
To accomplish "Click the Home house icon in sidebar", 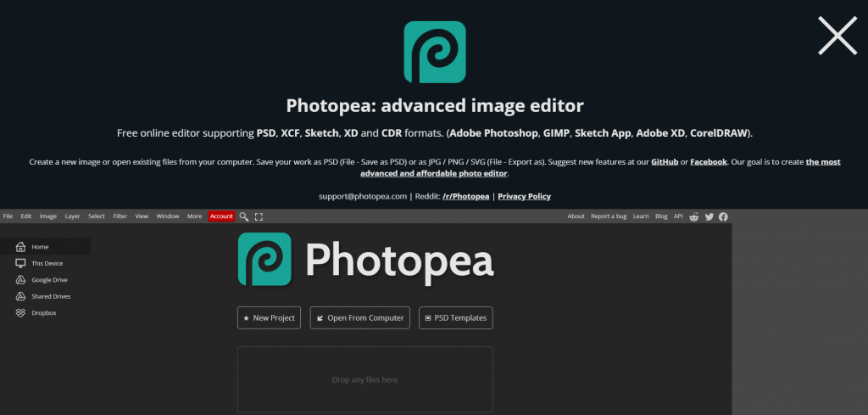I will click(x=20, y=247).
